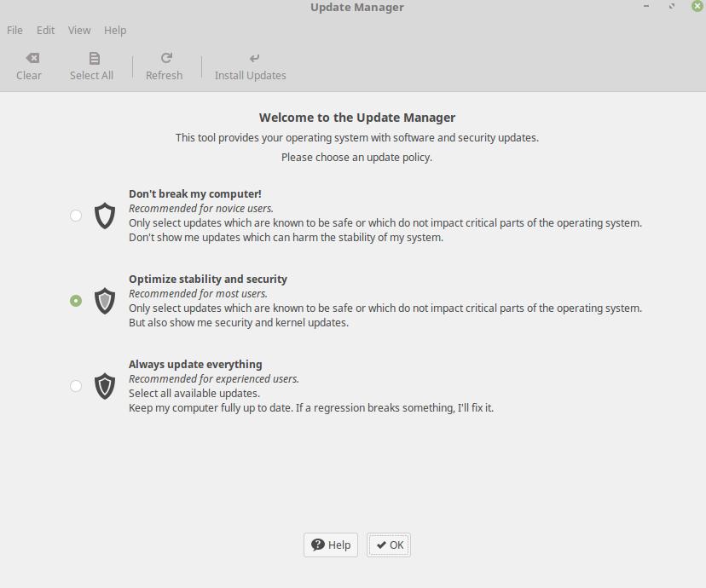Screen dimensions: 706x588
Task: Close the Update Manager window
Action: click(x=697, y=6)
